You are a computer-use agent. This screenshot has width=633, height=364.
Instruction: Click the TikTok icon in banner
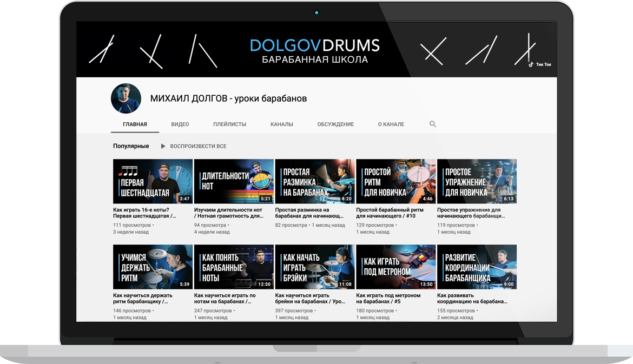tap(531, 64)
